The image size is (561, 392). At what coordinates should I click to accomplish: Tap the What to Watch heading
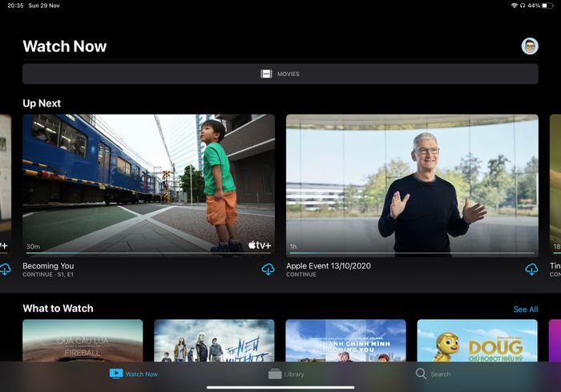pyautogui.click(x=58, y=309)
